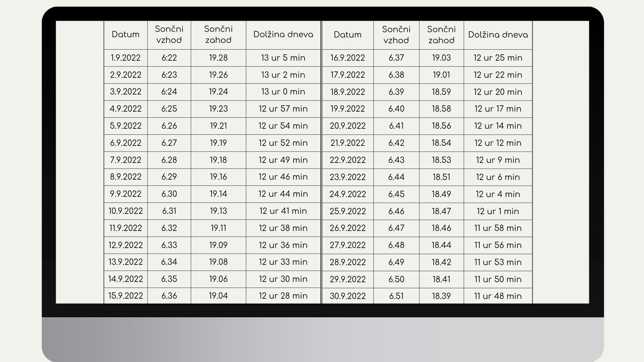Select the date cell 15.9.2022
Viewport: 644px width, 362px height.
(x=125, y=296)
